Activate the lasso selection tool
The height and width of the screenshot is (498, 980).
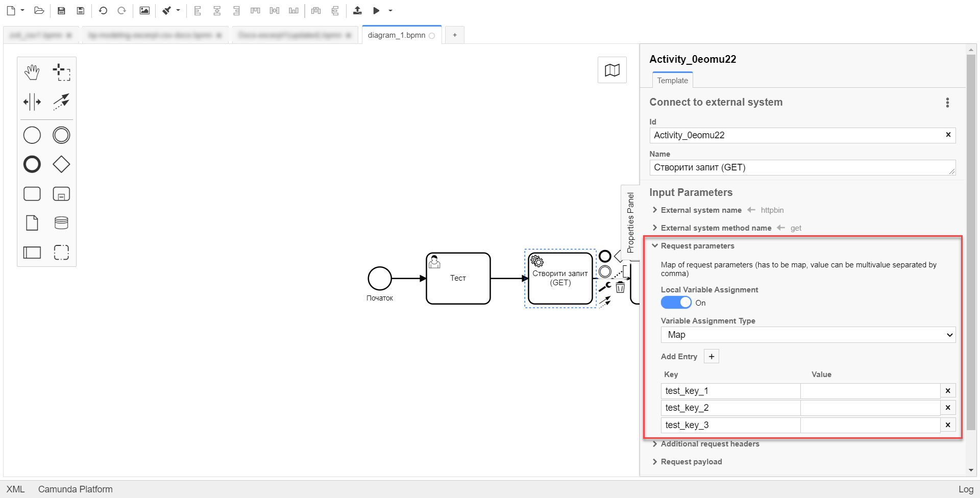tap(61, 72)
